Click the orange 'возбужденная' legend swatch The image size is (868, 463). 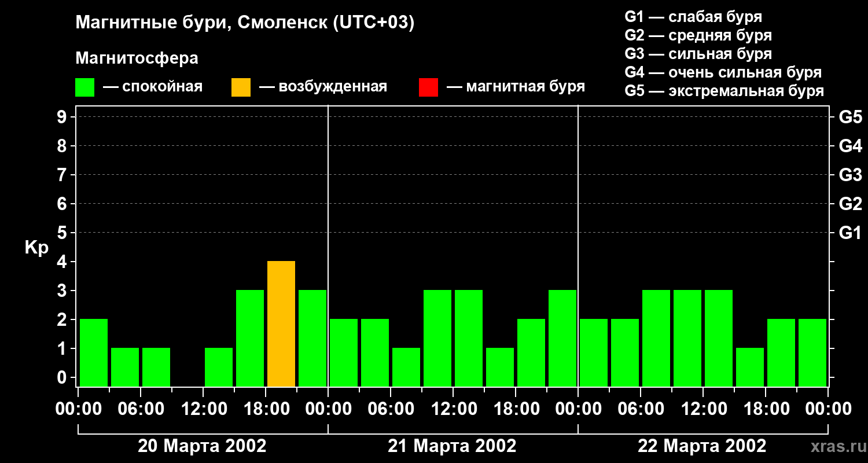point(241,87)
